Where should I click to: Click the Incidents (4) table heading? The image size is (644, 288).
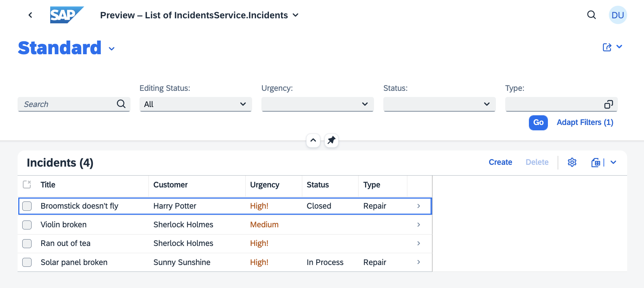(x=60, y=163)
